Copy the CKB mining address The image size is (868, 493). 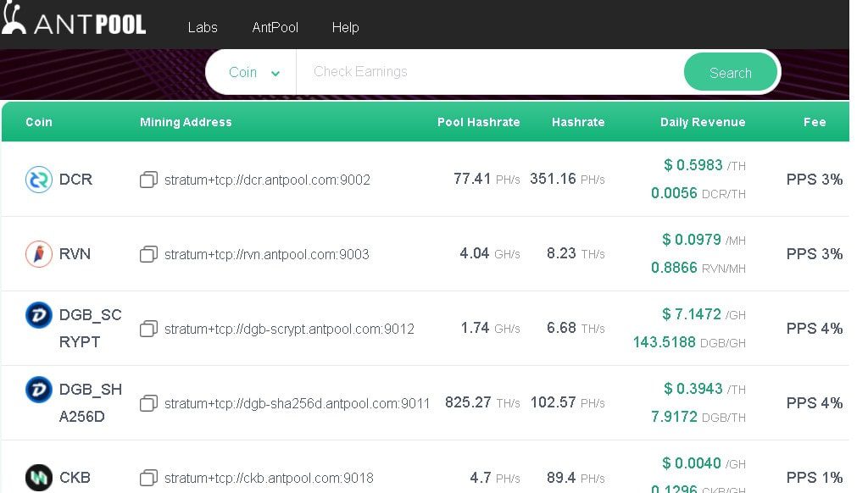(x=148, y=478)
